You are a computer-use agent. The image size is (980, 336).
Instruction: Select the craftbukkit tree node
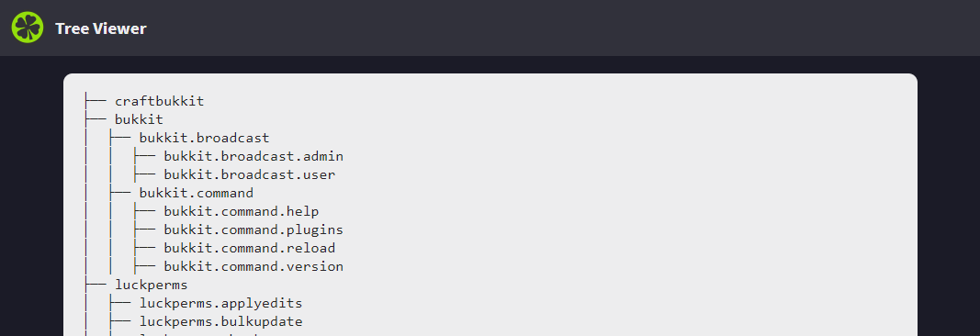(160, 101)
